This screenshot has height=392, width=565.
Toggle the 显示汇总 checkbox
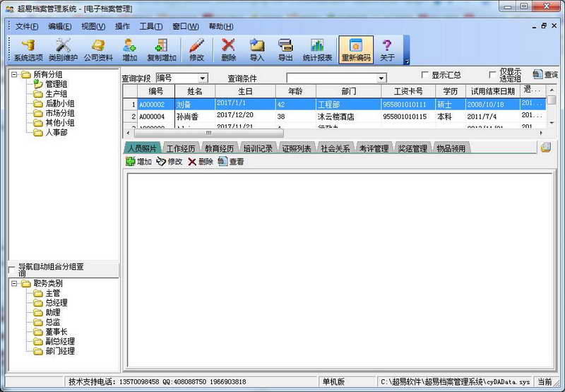[425, 75]
